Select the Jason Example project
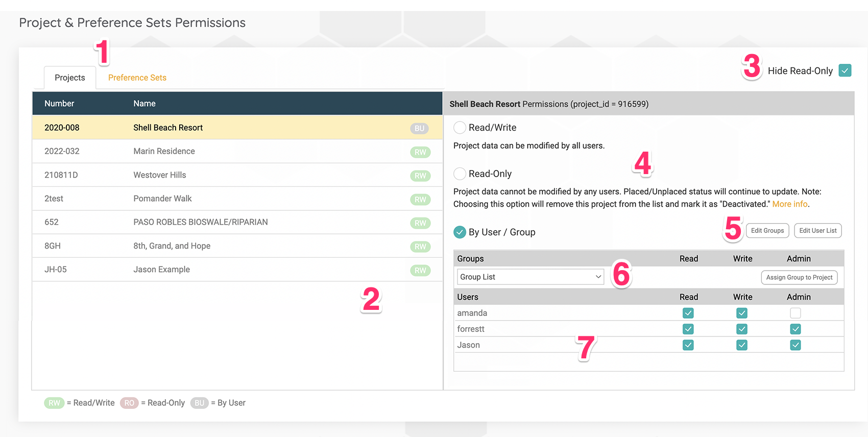Viewport: 868px width, 437px height. [237, 270]
